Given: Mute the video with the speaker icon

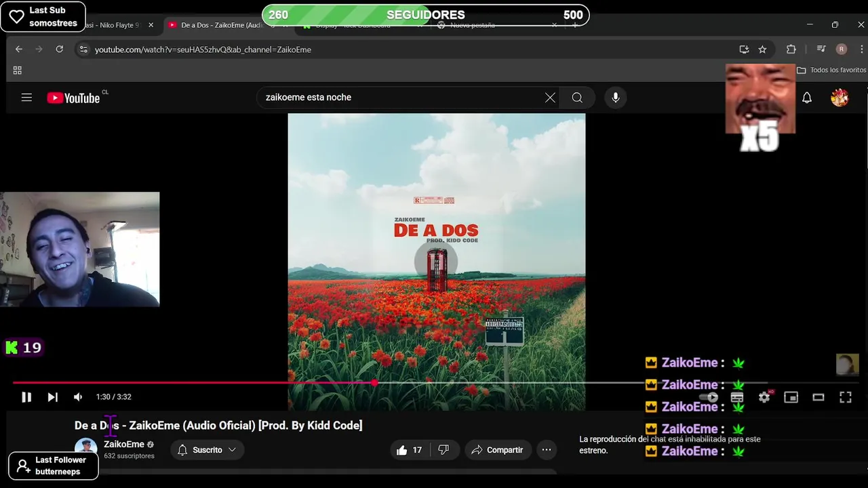Looking at the screenshot, I should coord(78,397).
